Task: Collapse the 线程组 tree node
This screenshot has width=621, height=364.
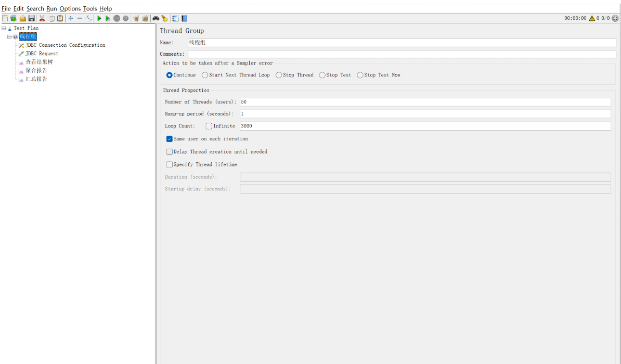Action: (x=9, y=36)
